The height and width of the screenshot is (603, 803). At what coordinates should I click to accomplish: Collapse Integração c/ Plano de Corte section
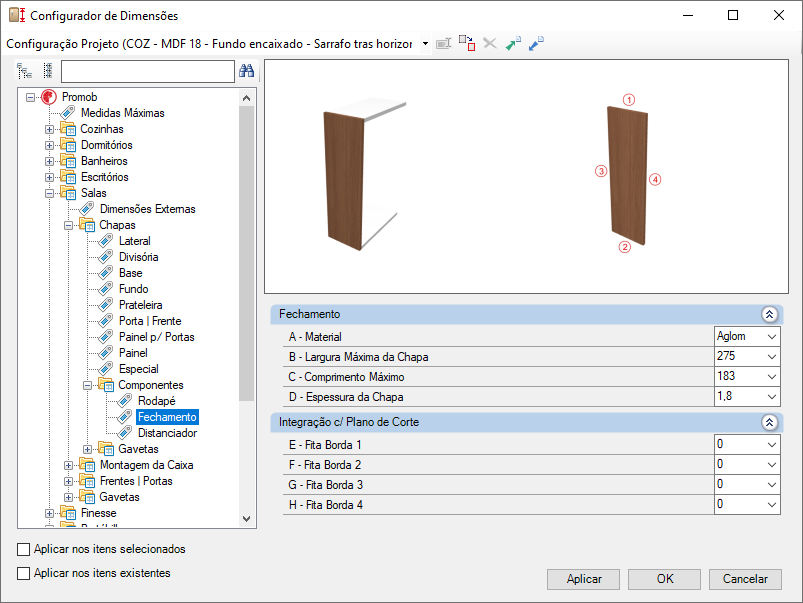coord(769,422)
